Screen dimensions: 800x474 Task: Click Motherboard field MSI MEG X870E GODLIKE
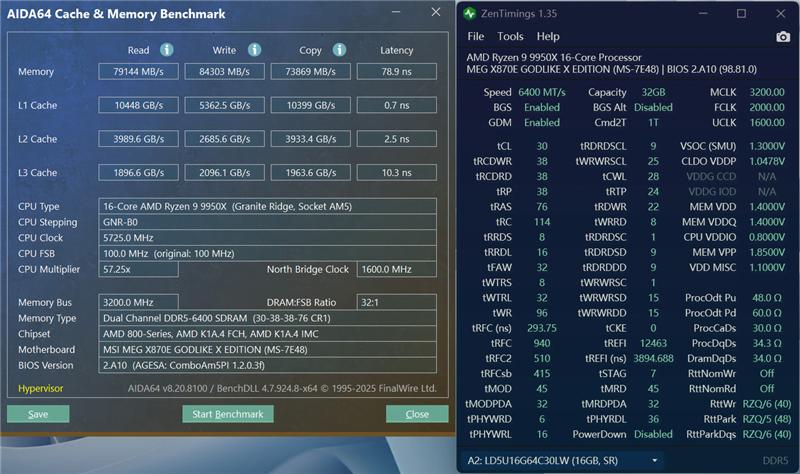coord(267,350)
